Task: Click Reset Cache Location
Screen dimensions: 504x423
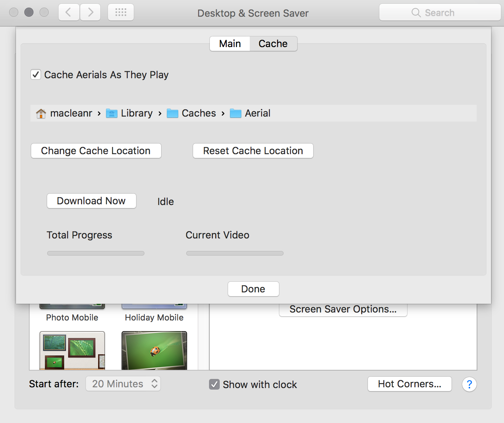Action: pos(253,151)
